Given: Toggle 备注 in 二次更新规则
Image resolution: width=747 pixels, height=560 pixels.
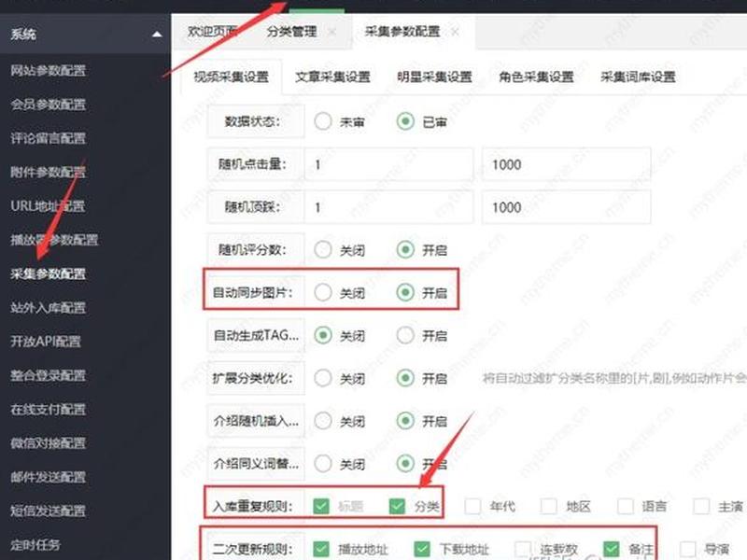Looking at the screenshot, I should tap(612, 549).
